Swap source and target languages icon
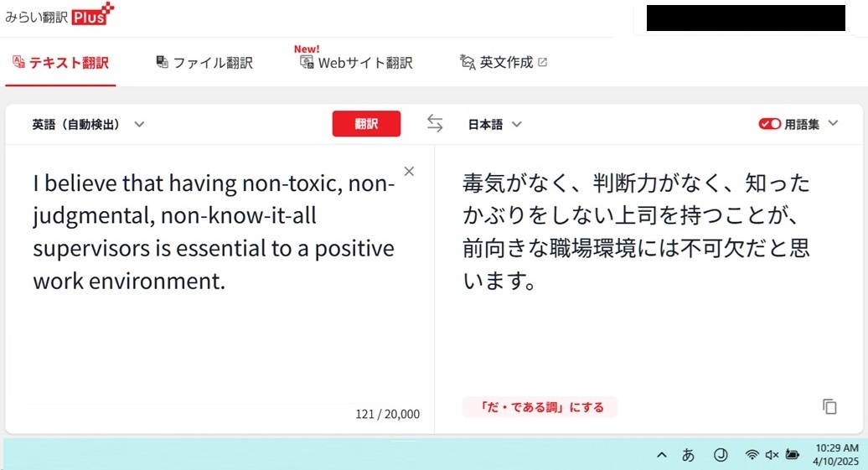The height and width of the screenshot is (470, 868). (435, 123)
